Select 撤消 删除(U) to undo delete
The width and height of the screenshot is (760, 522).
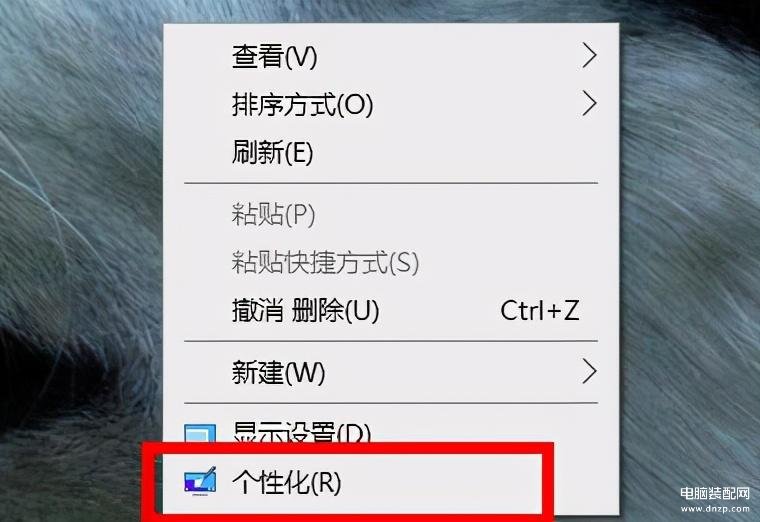391,310
